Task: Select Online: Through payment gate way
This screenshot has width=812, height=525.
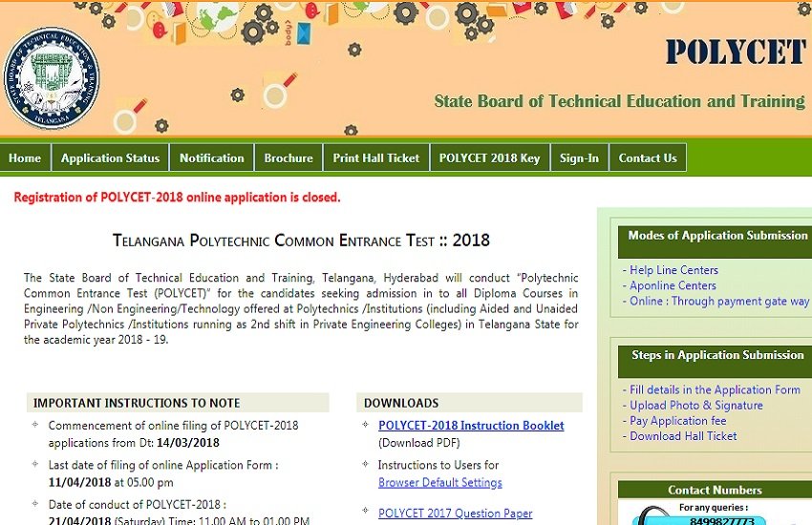Action: (x=718, y=301)
